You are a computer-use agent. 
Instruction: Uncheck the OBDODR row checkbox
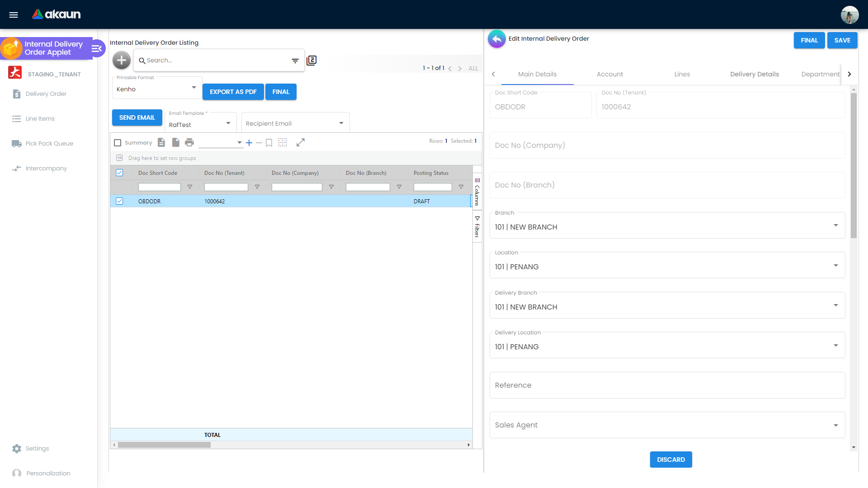(119, 201)
